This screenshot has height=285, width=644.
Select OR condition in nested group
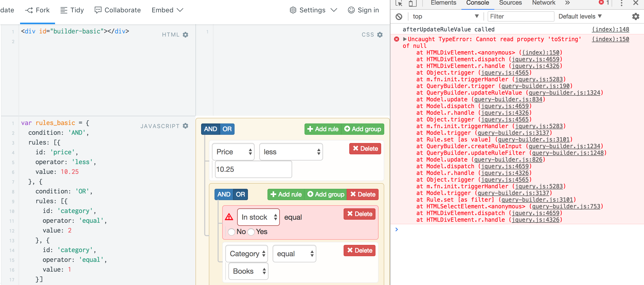(240, 194)
